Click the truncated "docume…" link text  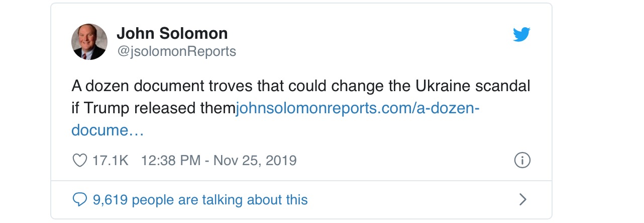108,130
